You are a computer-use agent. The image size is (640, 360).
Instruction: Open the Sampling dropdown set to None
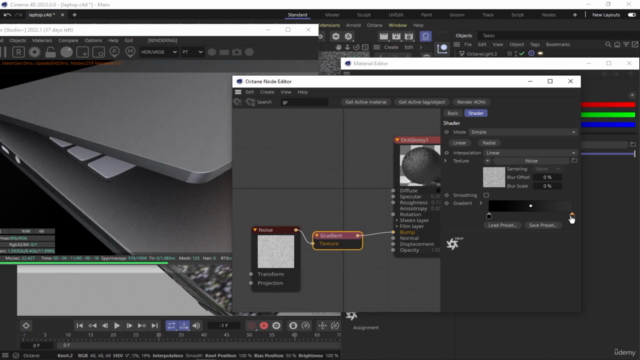(547, 169)
